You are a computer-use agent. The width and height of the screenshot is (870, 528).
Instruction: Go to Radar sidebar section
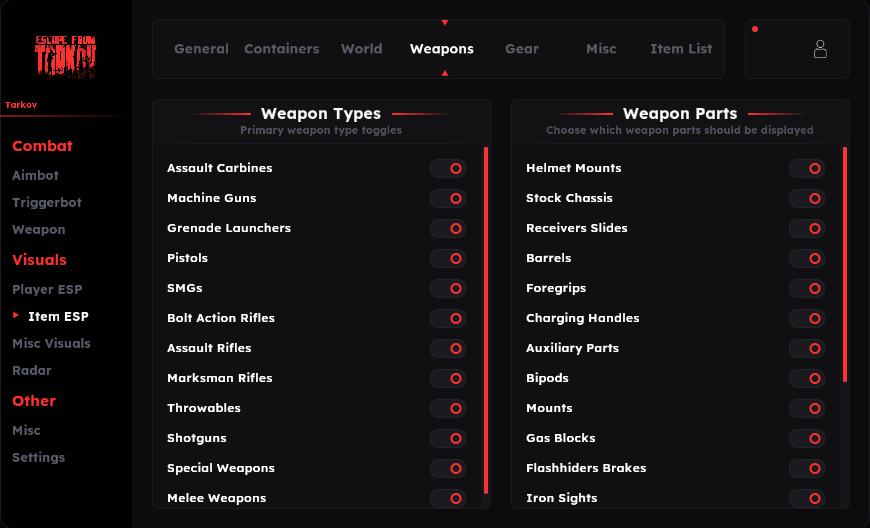pyautogui.click(x=32, y=370)
